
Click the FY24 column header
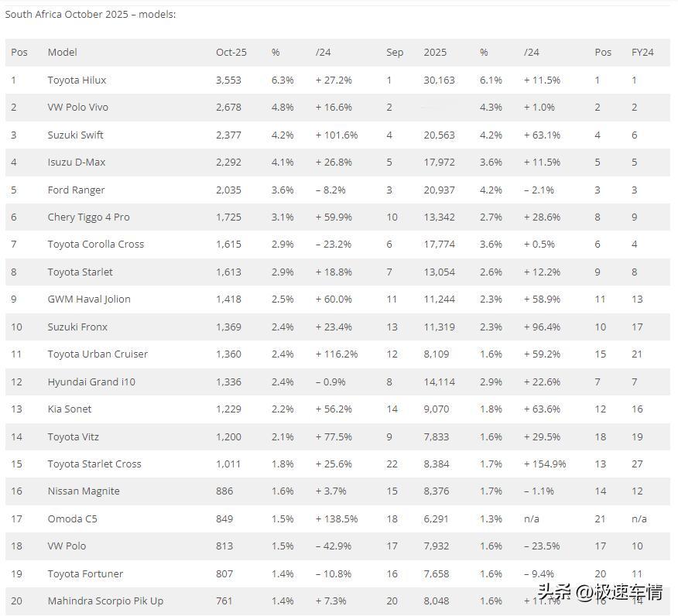[x=642, y=53]
